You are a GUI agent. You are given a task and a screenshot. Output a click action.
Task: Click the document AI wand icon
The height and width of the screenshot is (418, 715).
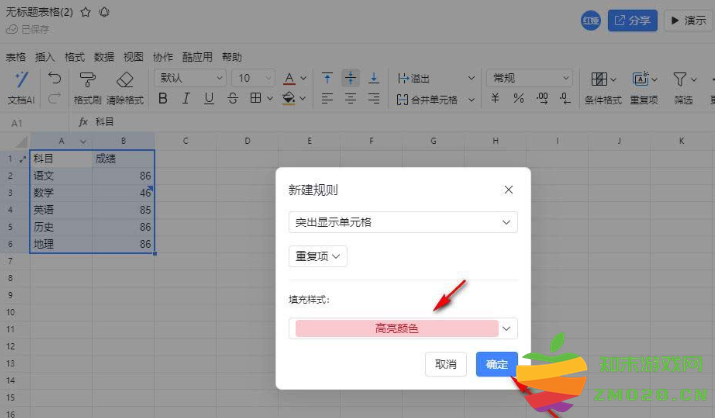[x=20, y=79]
